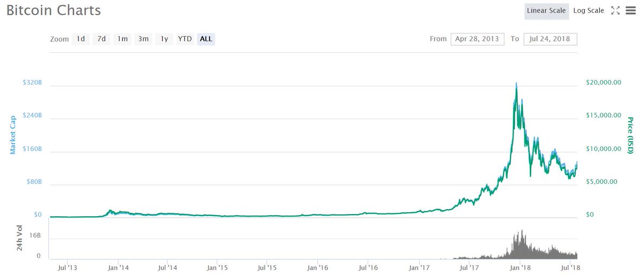Set zoom range to 3m
This screenshot has height=279, width=644.
[x=143, y=39]
